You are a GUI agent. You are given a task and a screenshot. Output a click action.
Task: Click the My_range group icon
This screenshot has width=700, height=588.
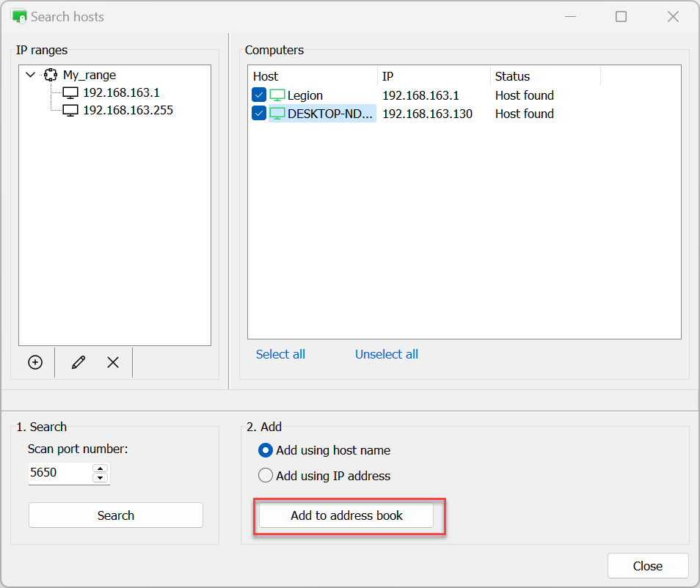click(51, 75)
